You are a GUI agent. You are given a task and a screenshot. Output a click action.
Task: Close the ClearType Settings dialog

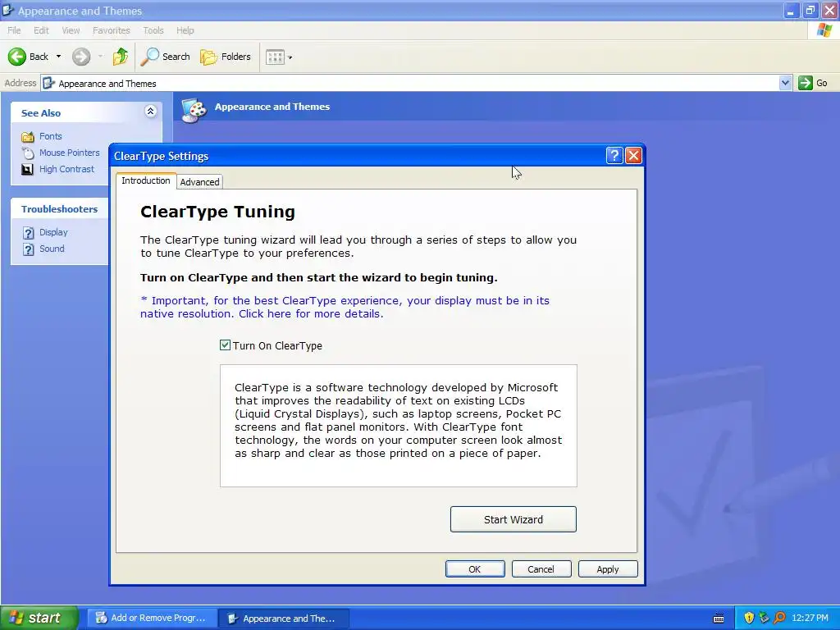coord(634,155)
